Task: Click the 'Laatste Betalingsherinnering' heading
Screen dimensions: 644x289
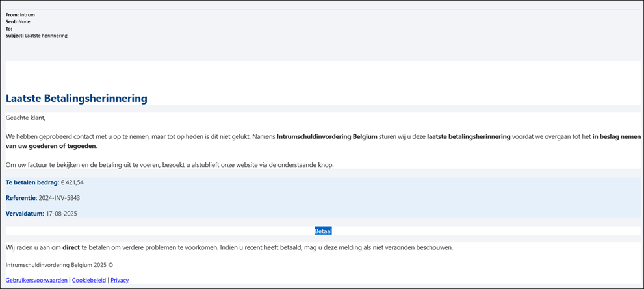Action: [77, 99]
